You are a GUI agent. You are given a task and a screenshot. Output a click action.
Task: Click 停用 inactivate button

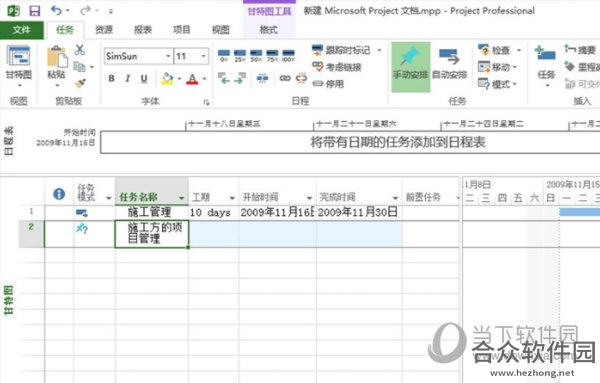[x=328, y=83]
